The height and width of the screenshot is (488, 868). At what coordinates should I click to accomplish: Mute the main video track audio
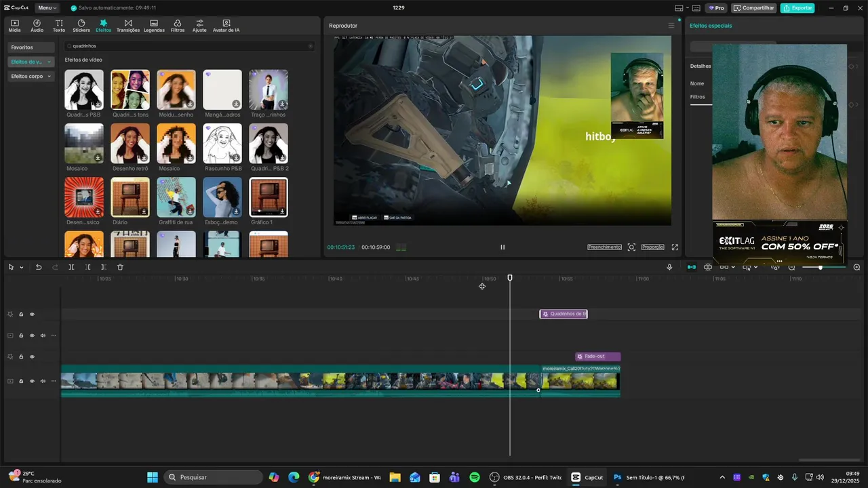click(x=43, y=381)
